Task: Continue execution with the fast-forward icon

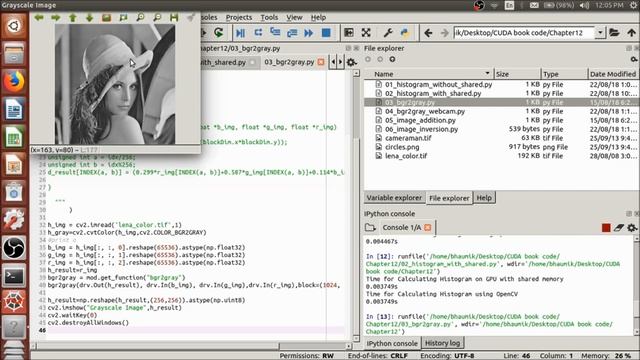Action: coord(309,33)
